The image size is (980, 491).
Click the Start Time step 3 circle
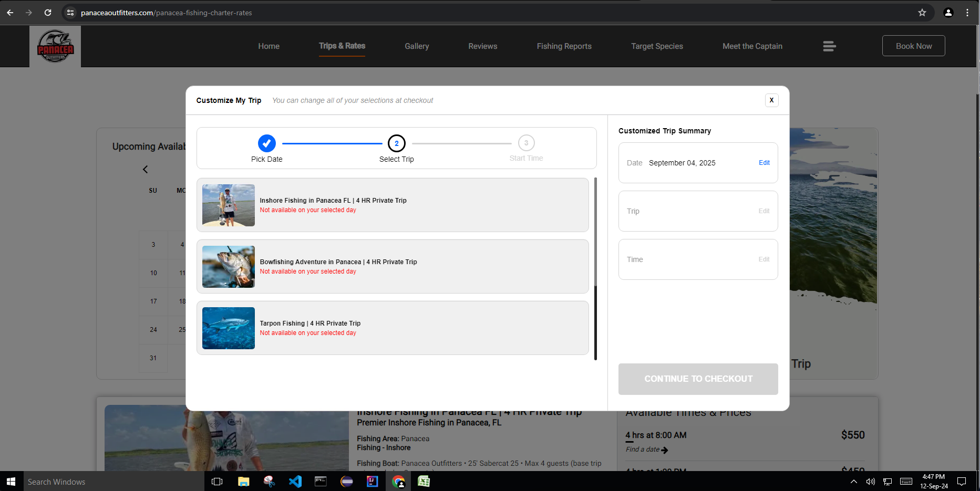pyautogui.click(x=526, y=143)
